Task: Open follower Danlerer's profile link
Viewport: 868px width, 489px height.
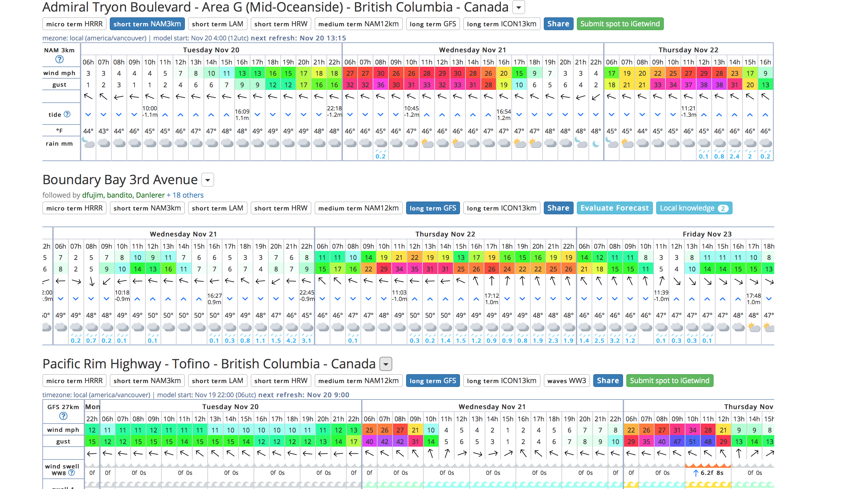Action: [150, 195]
